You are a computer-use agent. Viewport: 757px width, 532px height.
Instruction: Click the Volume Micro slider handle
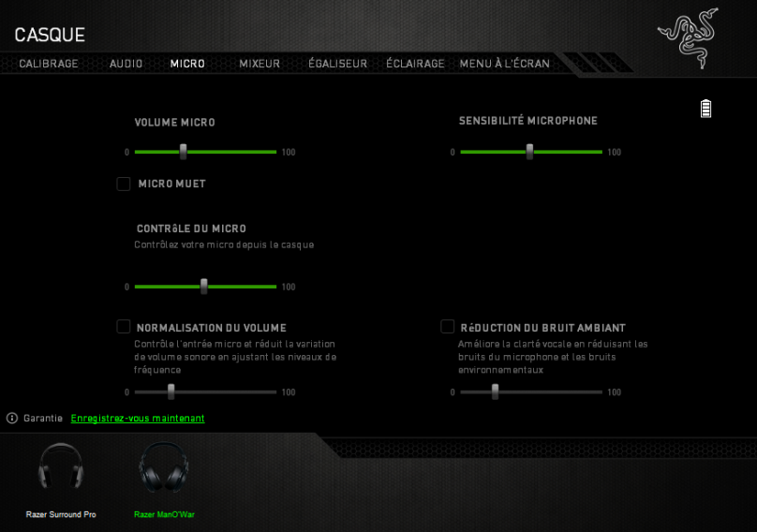tap(184, 152)
